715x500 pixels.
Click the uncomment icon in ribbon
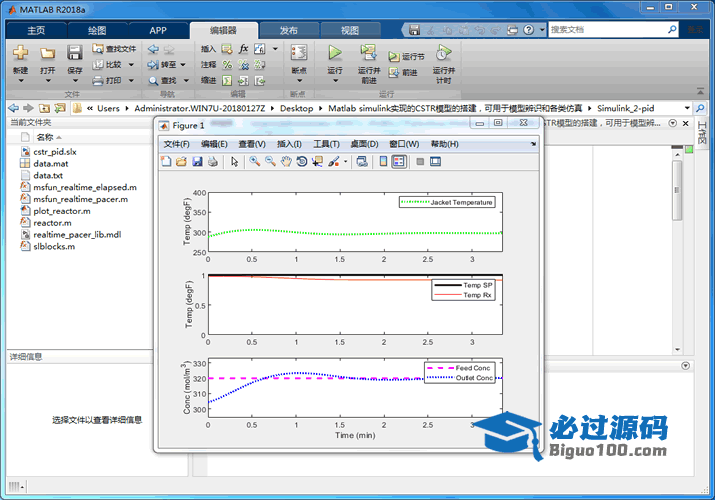coord(244,65)
